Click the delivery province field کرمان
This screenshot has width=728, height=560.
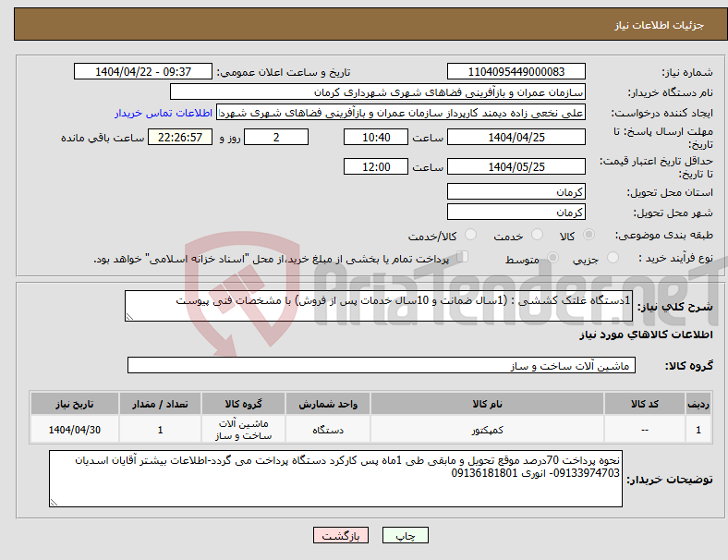pyautogui.click(x=516, y=192)
